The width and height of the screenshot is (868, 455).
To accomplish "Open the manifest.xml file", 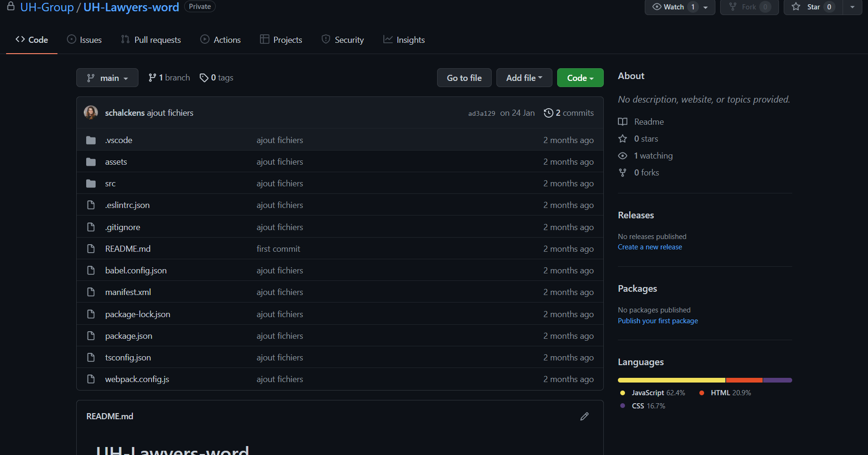I will click(128, 292).
